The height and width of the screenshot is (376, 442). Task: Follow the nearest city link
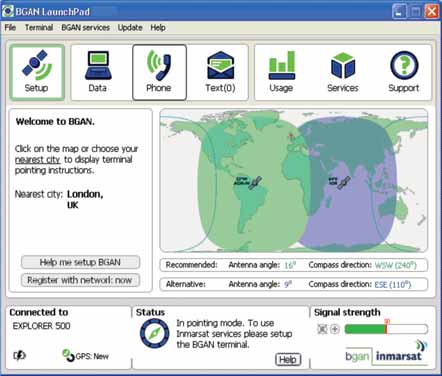[x=37, y=160]
